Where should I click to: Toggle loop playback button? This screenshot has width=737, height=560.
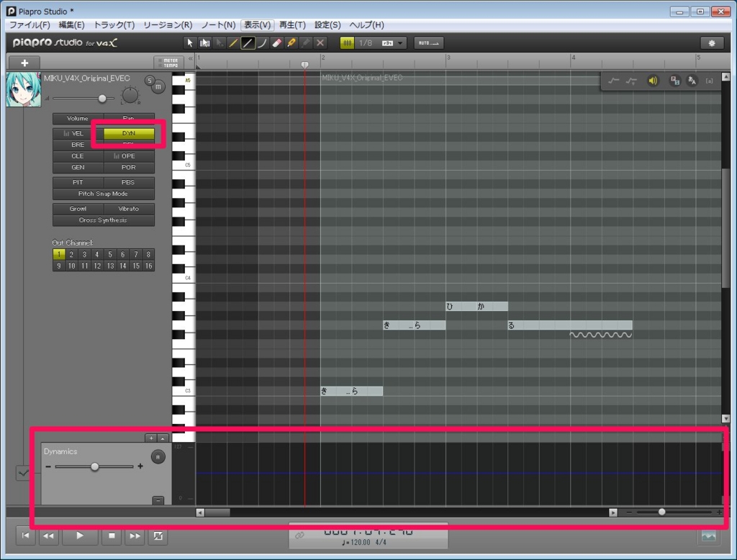(x=158, y=536)
